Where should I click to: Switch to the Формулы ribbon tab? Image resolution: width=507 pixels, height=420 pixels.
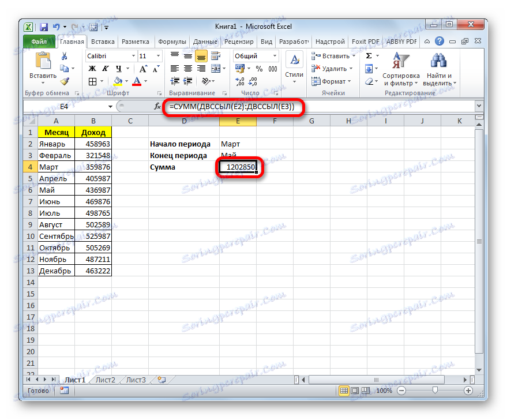coord(172,42)
